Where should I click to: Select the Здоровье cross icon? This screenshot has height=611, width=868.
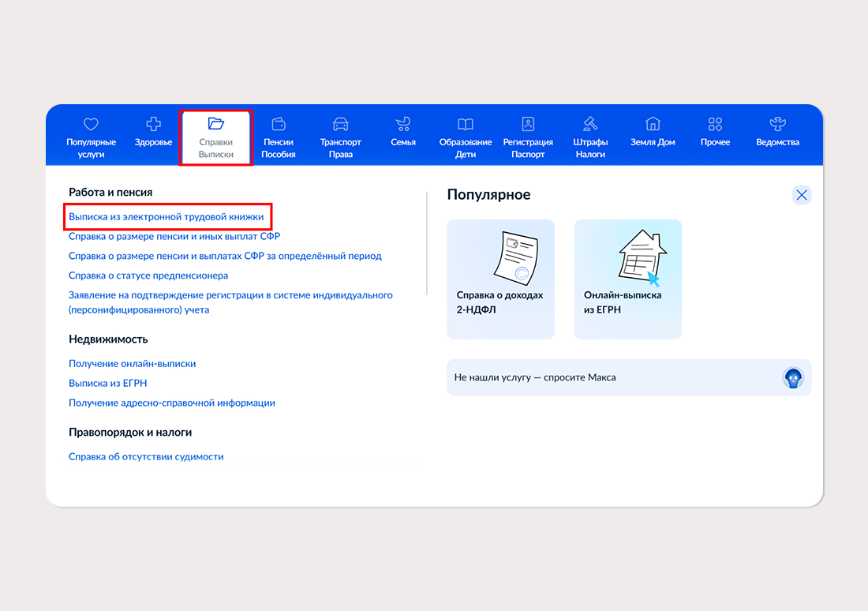[153, 123]
